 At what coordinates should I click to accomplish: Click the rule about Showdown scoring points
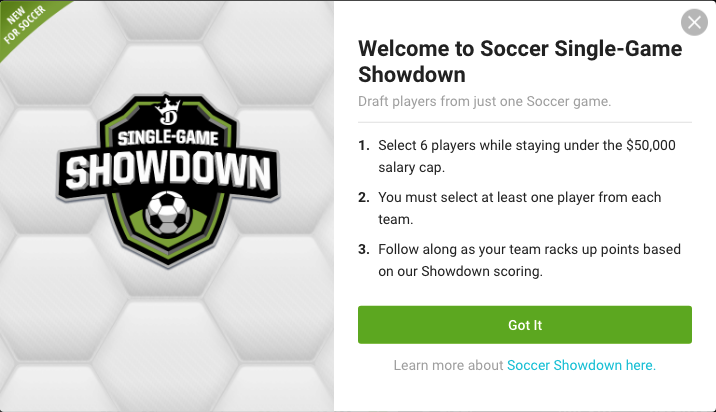coord(516,258)
